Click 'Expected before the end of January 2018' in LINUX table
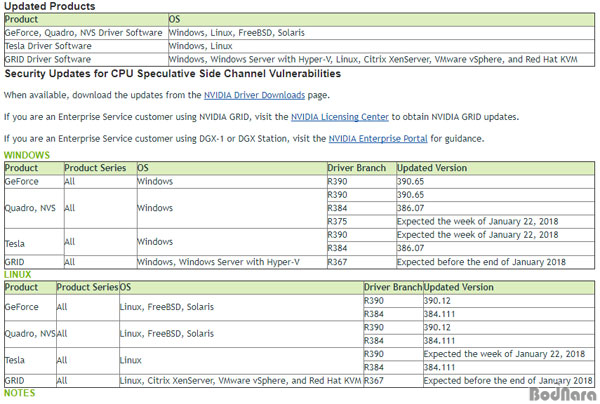Screen dimensions: 600x404 click(509, 381)
